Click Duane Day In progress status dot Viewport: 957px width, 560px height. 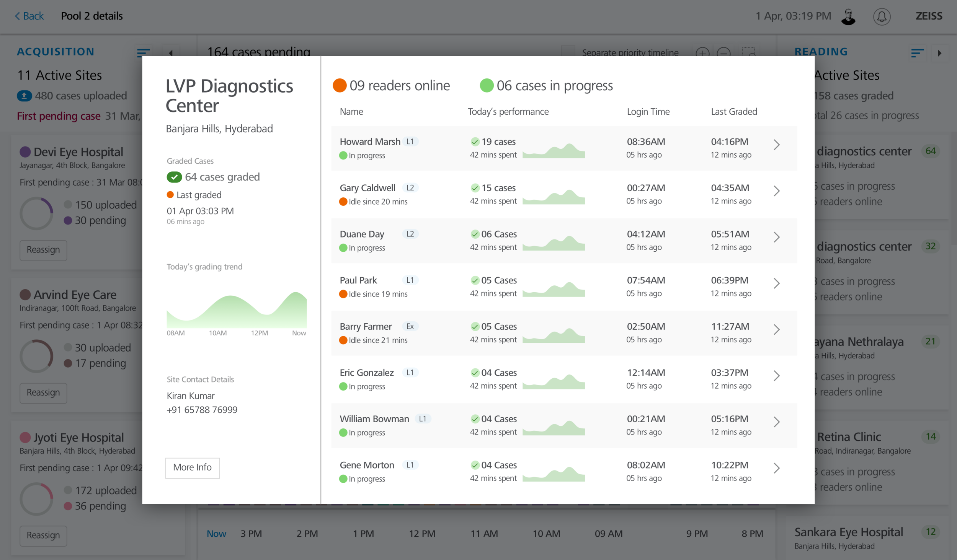pos(343,248)
